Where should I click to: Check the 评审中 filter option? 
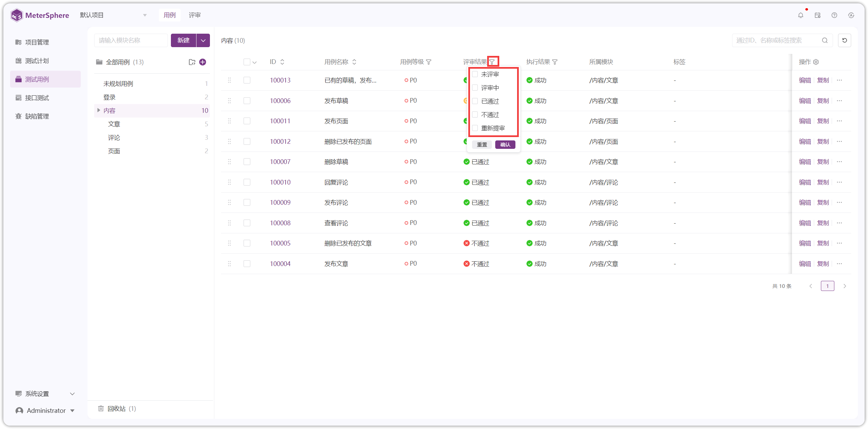[x=475, y=88]
